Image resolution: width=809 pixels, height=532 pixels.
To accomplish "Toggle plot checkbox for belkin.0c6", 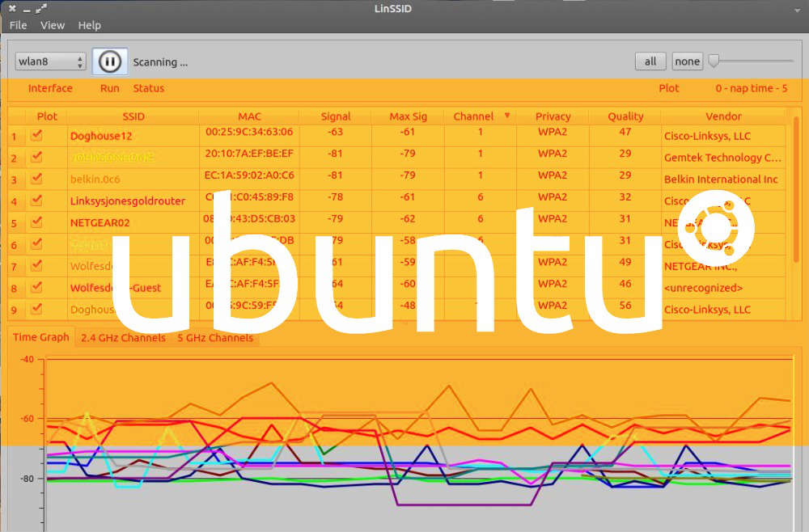I will (36, 179).
